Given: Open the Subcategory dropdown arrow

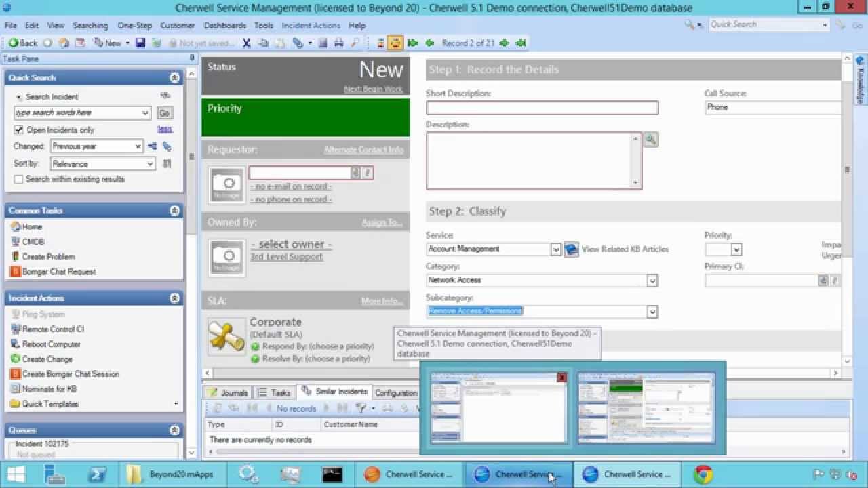Looking at the screenshot, I should tap(652, 312).
